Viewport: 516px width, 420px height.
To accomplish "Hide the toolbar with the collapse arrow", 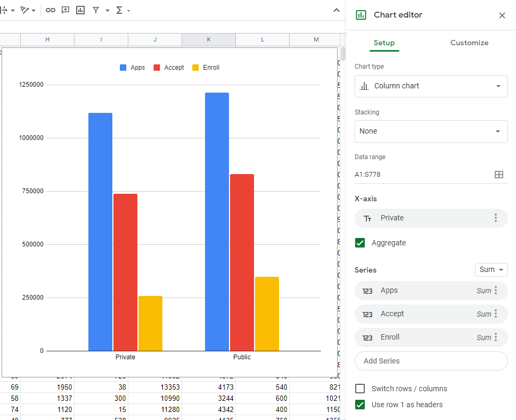I will pos(336,10).
